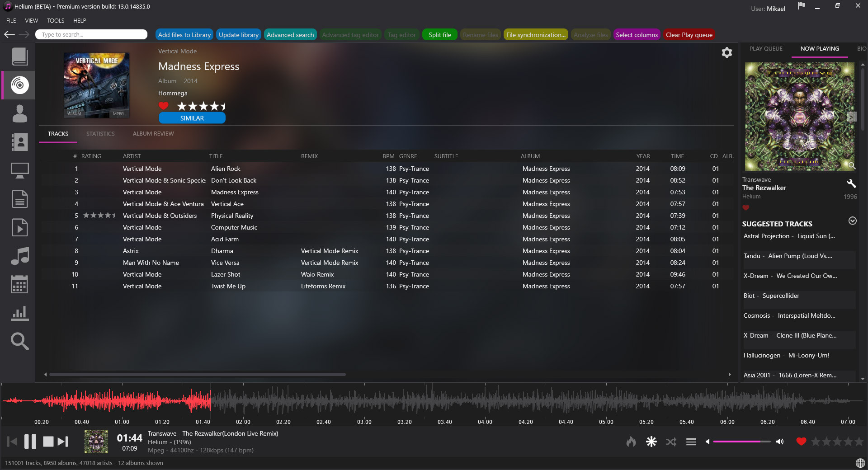Open the contact book icon in sidebar
Screen dimensions: 868x470
[19, 142]
